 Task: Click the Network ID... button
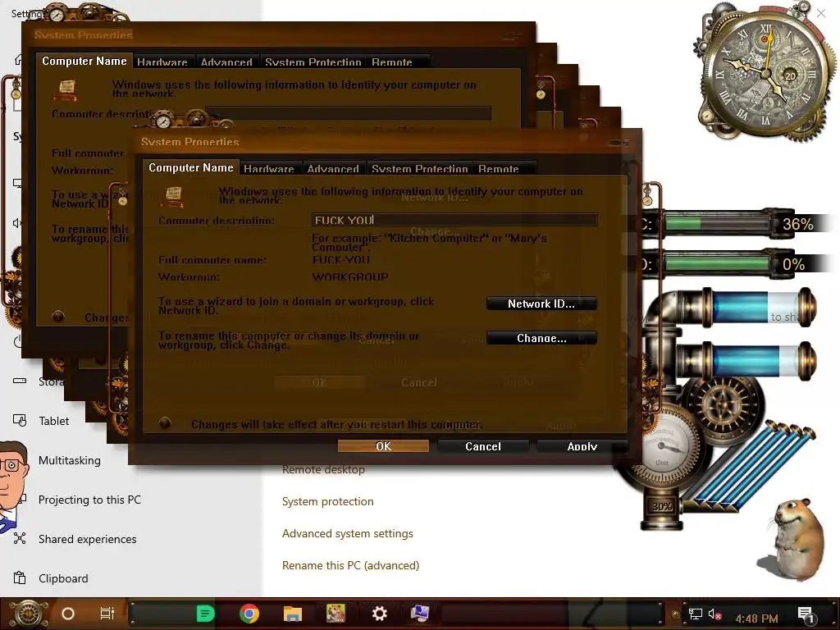(x=541, y=304)
